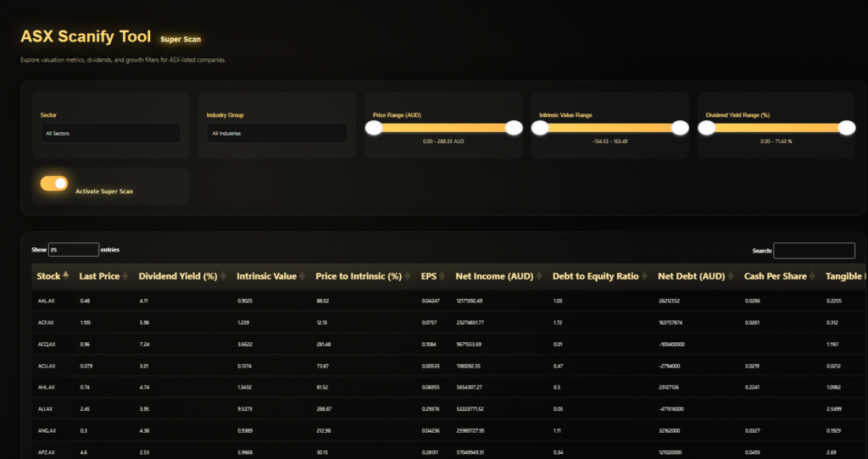Click the Dividend Yield Range minimum handle

(x=706, y=128)
